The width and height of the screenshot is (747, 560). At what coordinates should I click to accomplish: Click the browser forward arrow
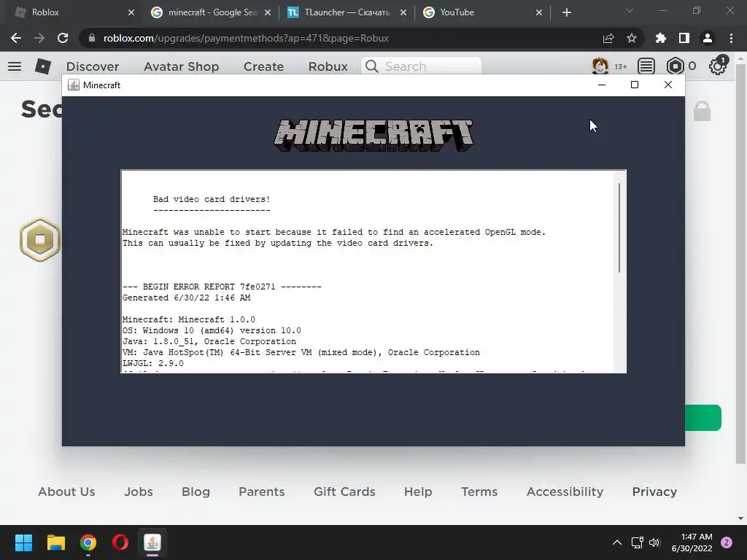point(39,38)
